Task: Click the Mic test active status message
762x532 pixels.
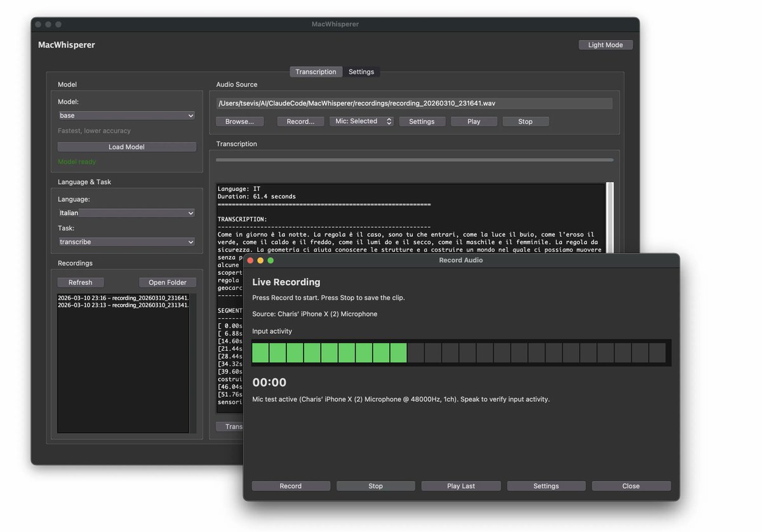Action: pyautogui.click(x=401, y=399)
